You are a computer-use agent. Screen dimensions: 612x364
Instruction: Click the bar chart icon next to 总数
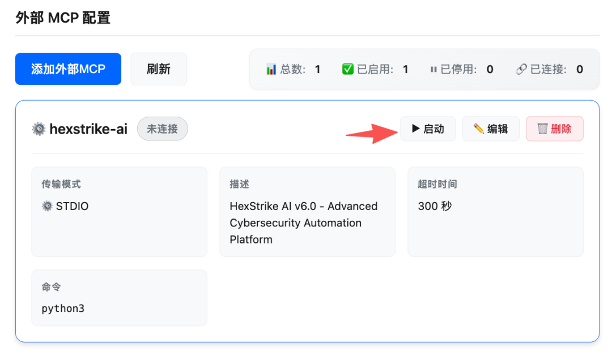click(x=271, y=70)
